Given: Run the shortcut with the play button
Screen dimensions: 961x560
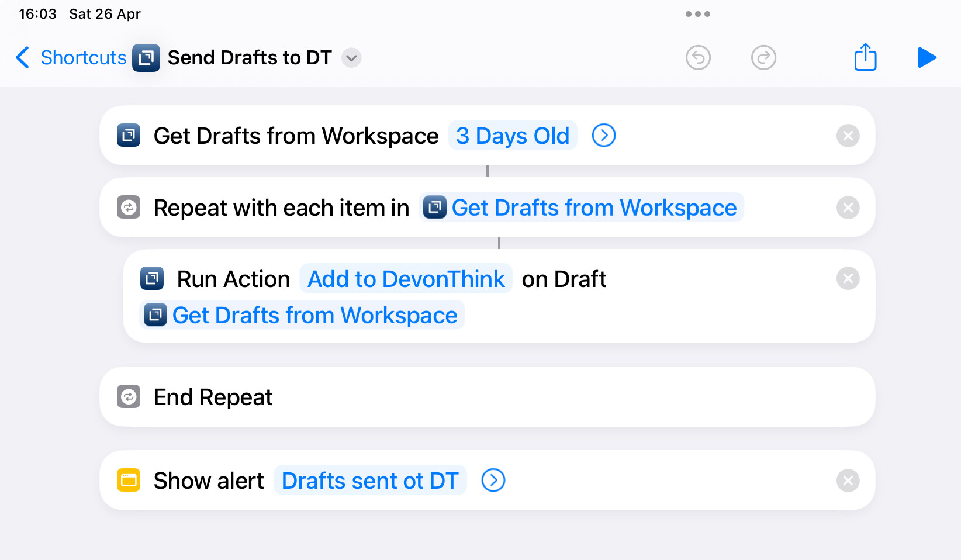Looking at the screenshot, I should click(927, 57).
